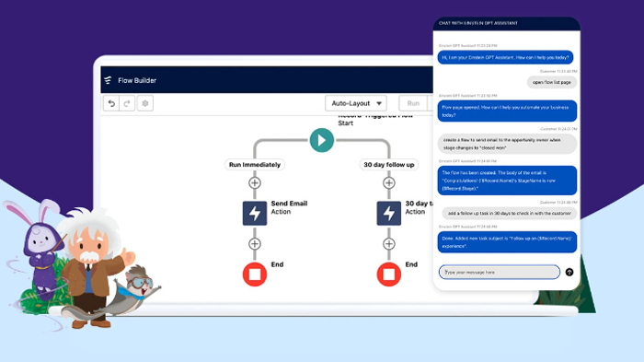Click the Chat with Einstein GPT Assistant header
Image resolution: width=644 pixels, height=362 pixels.
tap(506, 23)
